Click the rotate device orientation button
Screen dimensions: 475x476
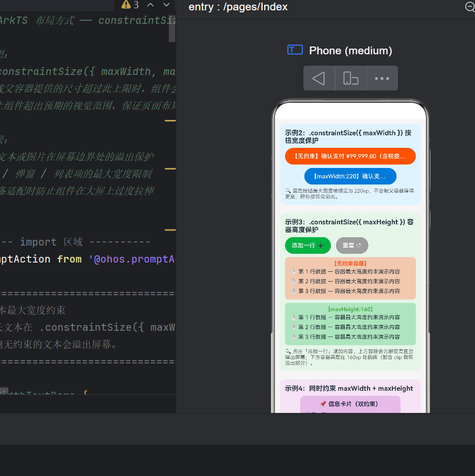click(350, 79)
